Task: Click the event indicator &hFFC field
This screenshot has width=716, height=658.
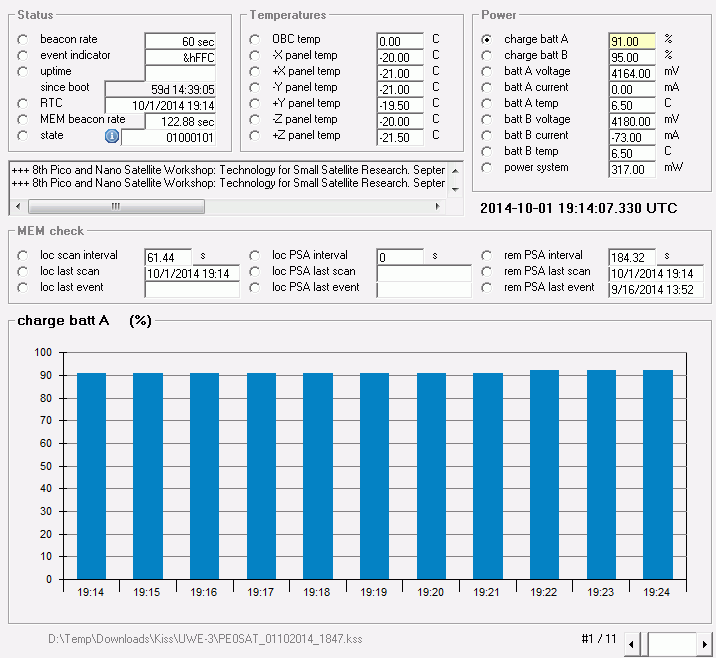Action: tap(180, 58)
